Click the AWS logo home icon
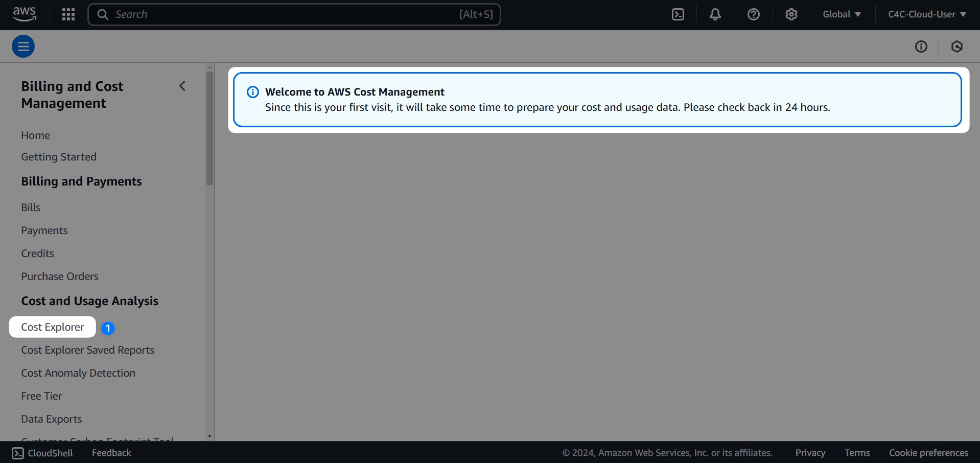The height and width of the screenshot is (463, 980). [24, 14]
